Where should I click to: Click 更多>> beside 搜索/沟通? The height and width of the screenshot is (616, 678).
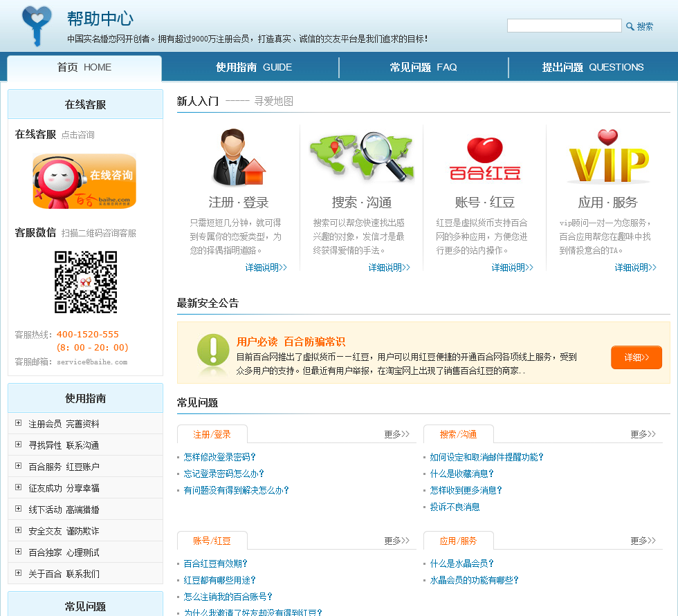[643, 434]
